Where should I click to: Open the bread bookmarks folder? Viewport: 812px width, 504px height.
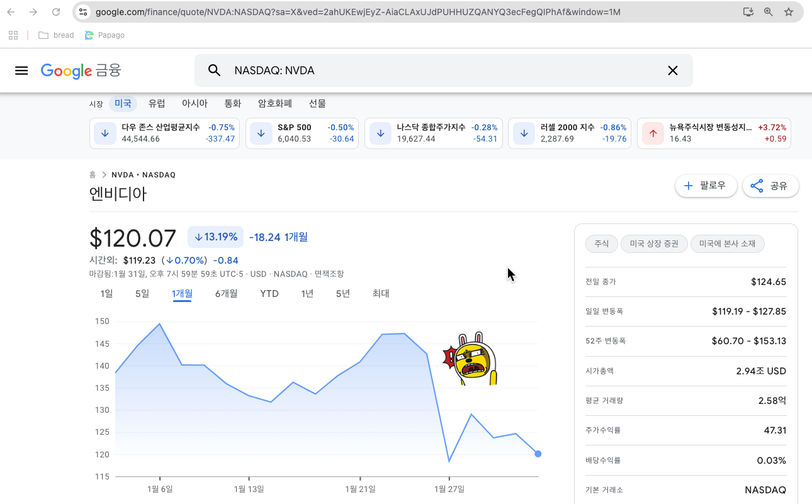(x=56, y=35)
